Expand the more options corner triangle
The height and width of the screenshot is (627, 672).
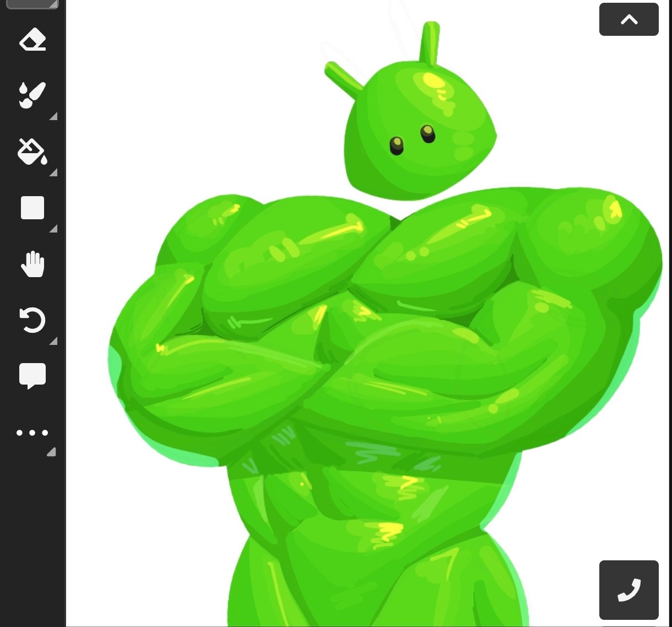coord(51,452)
